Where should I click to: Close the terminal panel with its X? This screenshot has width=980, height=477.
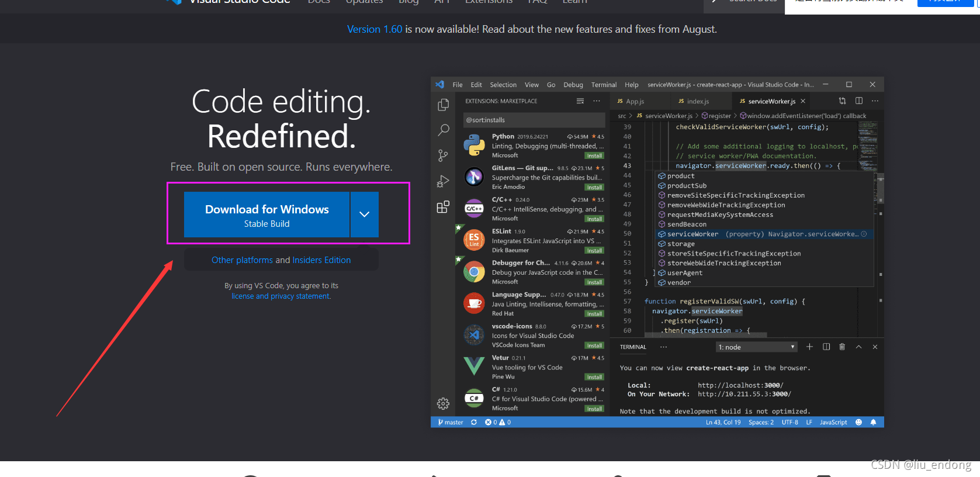875,347
